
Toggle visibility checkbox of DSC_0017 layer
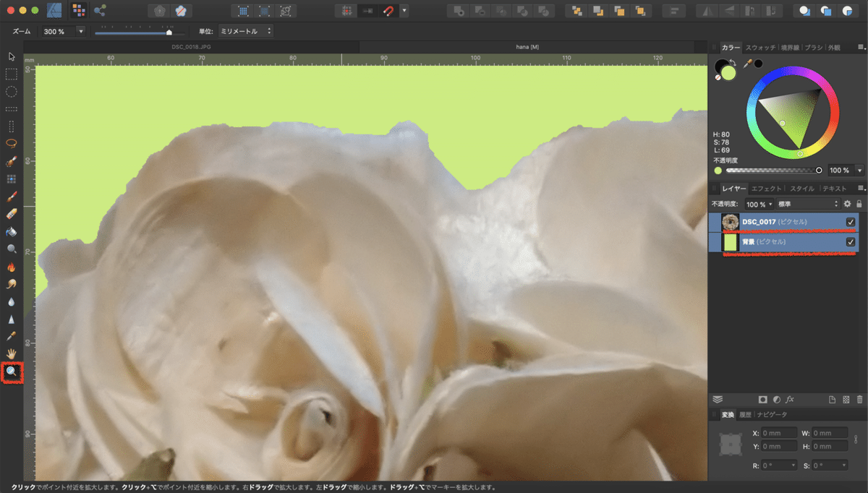(x=851, y=222)
